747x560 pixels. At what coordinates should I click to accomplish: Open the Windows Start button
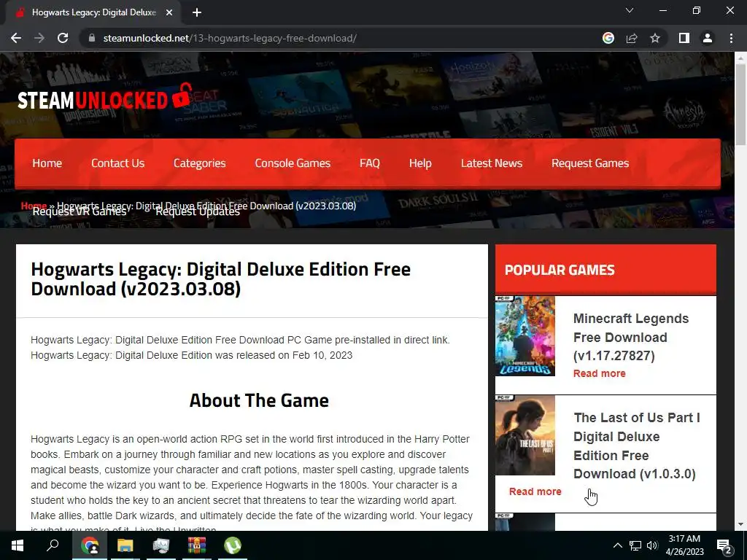[x=18, y=545]
